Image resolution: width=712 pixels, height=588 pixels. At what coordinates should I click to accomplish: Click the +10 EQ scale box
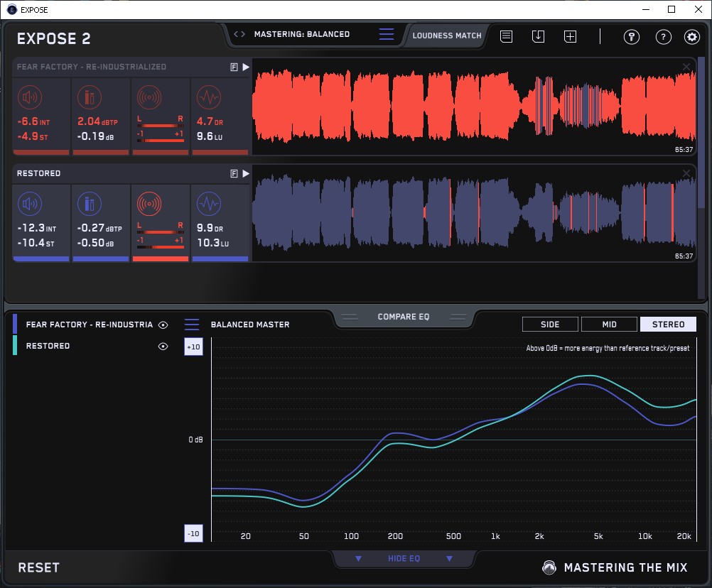click(193, 347)
